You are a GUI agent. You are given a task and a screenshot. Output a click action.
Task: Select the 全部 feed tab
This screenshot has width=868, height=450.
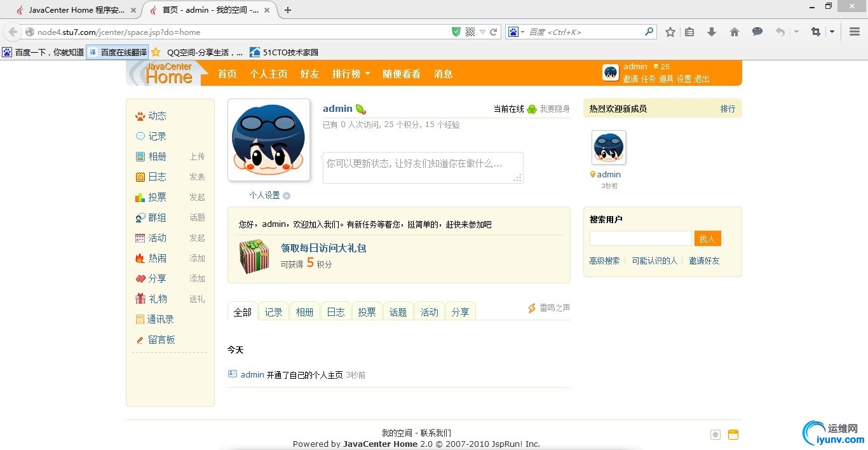pyautogui.click(x=243, y=311)
